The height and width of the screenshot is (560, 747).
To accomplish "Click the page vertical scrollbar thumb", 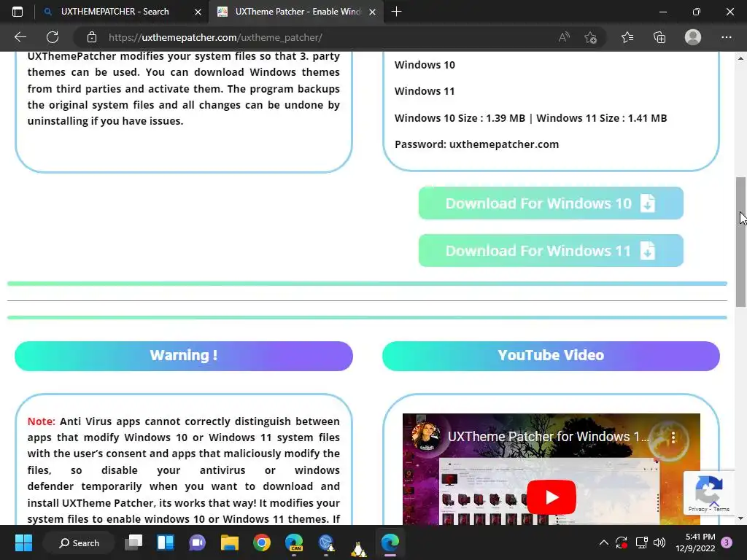I will pos(740,242).
